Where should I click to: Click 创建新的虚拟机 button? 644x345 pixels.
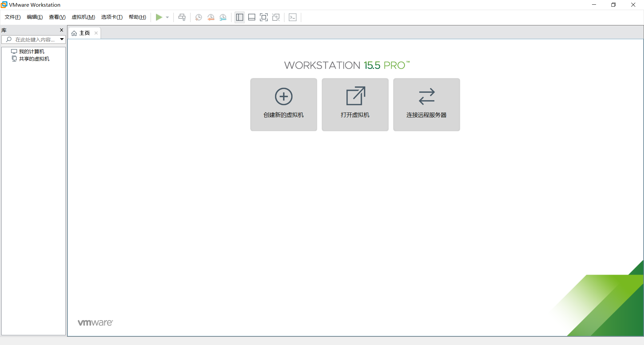pos(284,105)
